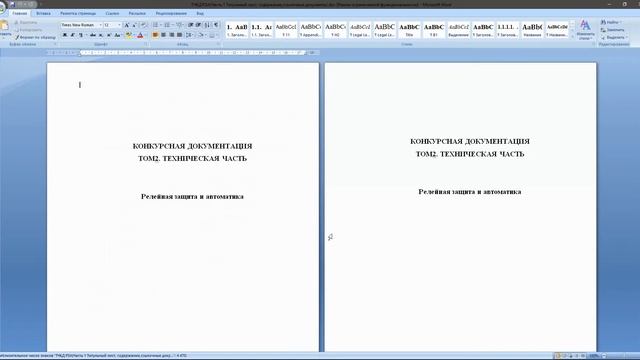This screenshot has height=360, width=640.
Task: Open Рецензирование ribbon tab
Action: coord(171,13)
